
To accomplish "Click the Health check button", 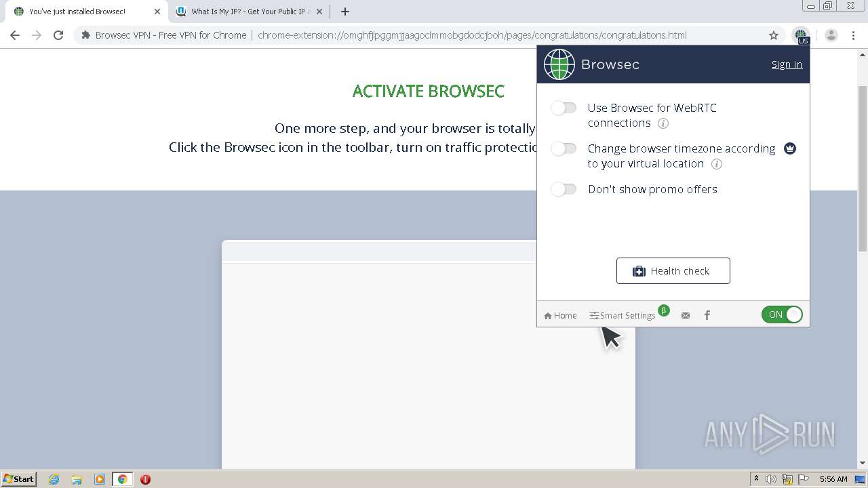I will 673,271.
